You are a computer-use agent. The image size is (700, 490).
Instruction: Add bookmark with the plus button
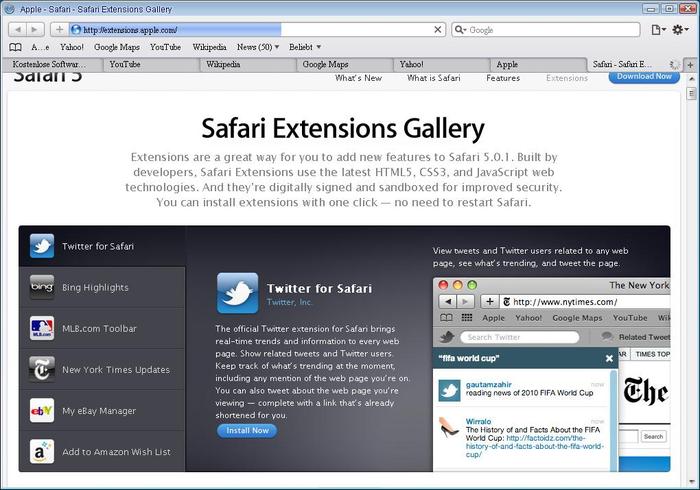click(x=59, y=30)
